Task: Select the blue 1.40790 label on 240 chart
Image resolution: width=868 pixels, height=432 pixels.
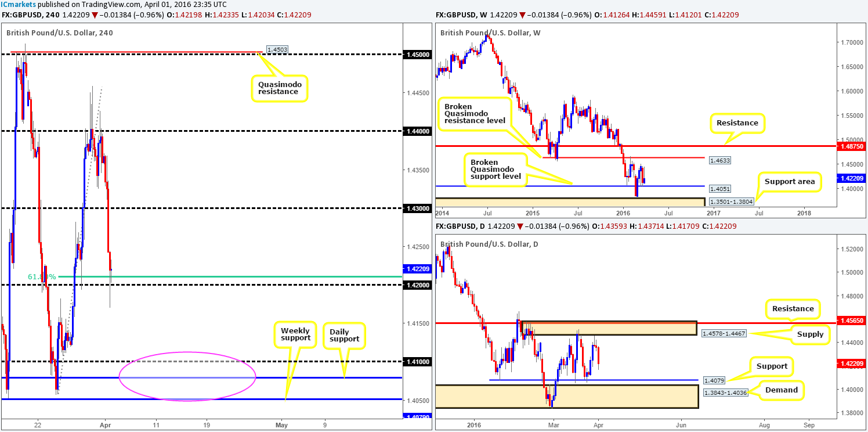Action: tap(416, 416)
